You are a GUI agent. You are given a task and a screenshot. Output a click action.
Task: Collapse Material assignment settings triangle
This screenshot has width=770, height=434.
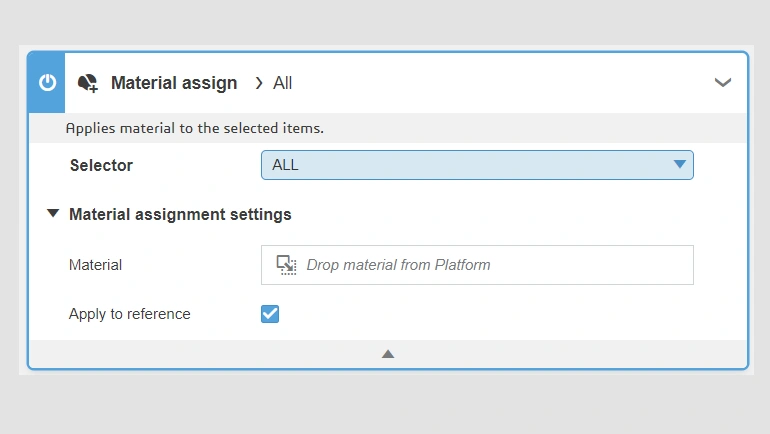coord(52,214)
